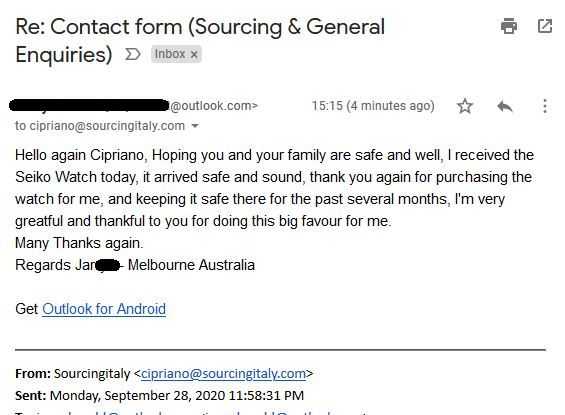565x415 pixels.
Task: Click the Re: Contact form subject heading
Action: tap(200, 40)
